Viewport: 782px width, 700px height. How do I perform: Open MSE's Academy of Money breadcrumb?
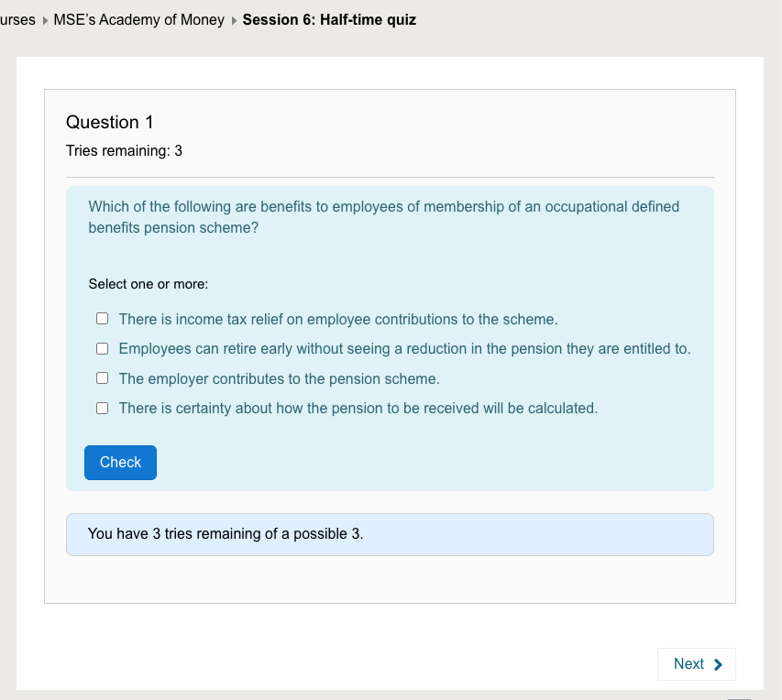139,20
